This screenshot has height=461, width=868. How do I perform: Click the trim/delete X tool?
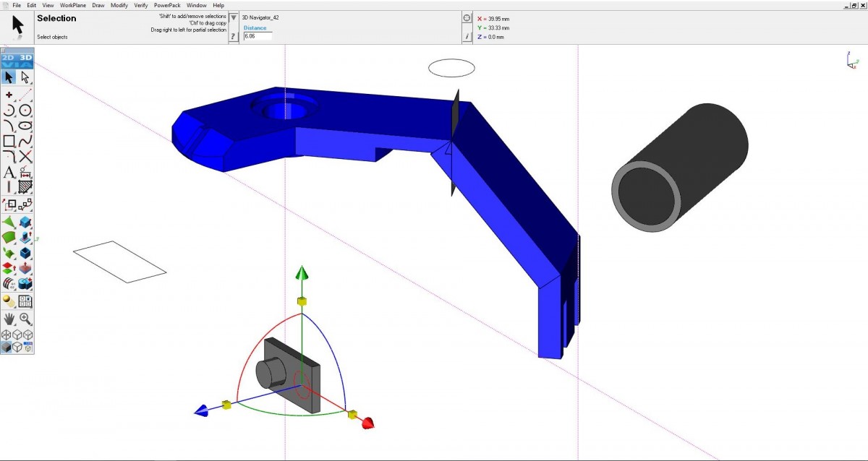tap(25, 157)
